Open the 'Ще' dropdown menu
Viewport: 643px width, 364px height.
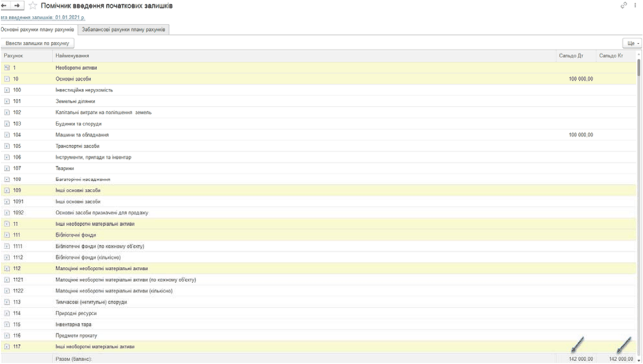tap(631, 43)
